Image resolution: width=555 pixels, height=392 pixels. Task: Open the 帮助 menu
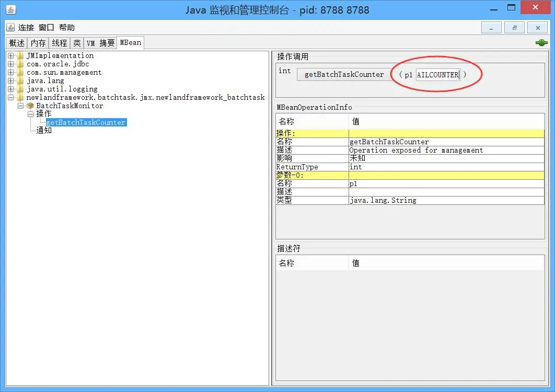[x=67, y=28]
